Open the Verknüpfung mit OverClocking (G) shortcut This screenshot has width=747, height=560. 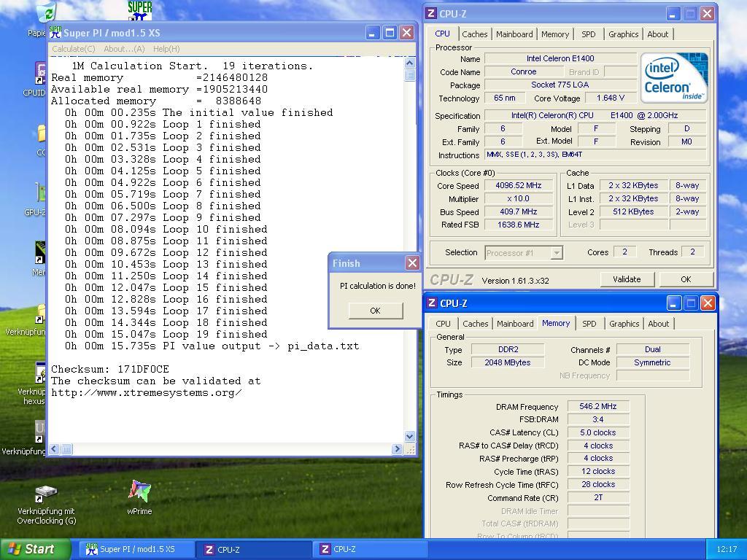pyautogui.click(x=46, y=505)
